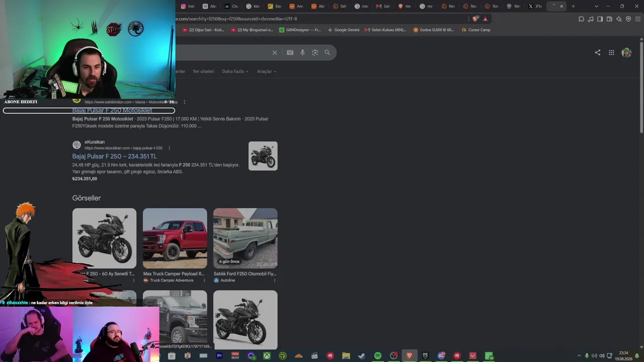Screen dimensions: 644x362
Task: Open the Brave VPN toolbar icon
Action: click(x=628, y=19)
